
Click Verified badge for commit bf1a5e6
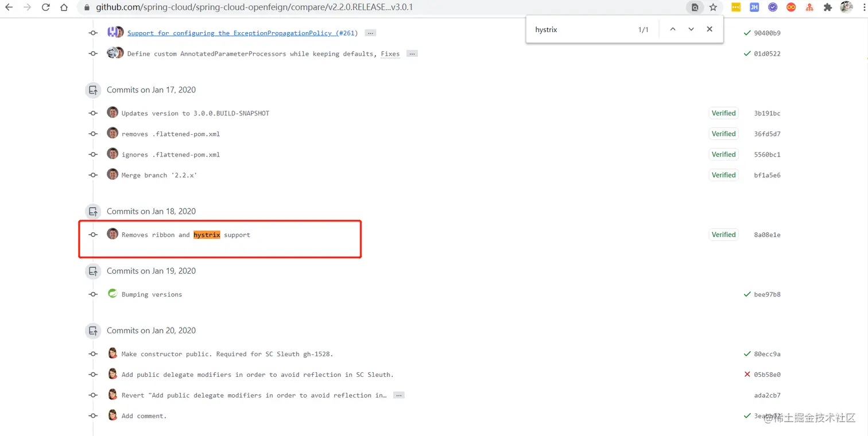723,175
